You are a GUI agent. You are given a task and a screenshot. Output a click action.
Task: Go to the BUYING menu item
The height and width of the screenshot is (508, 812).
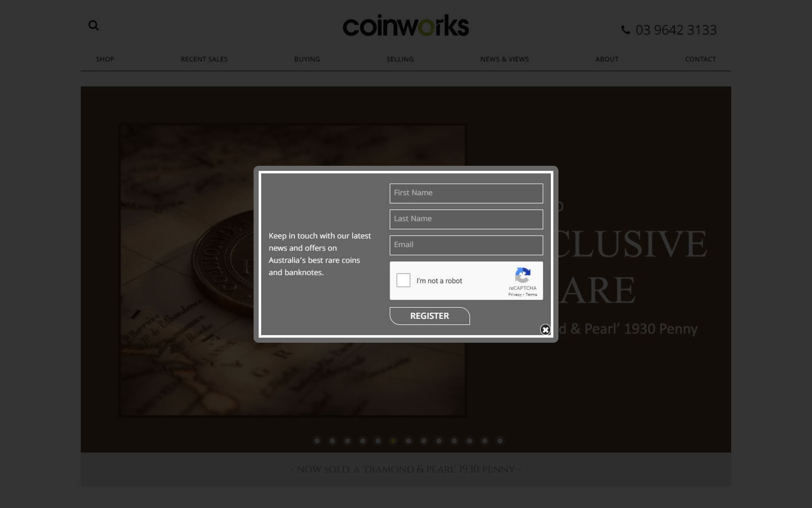tap(307, 59)
